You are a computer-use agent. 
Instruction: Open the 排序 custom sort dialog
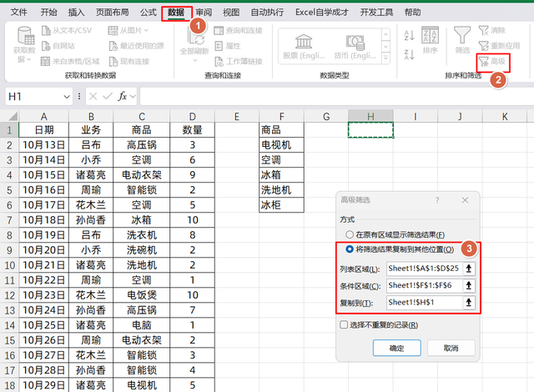pos(430,40)
